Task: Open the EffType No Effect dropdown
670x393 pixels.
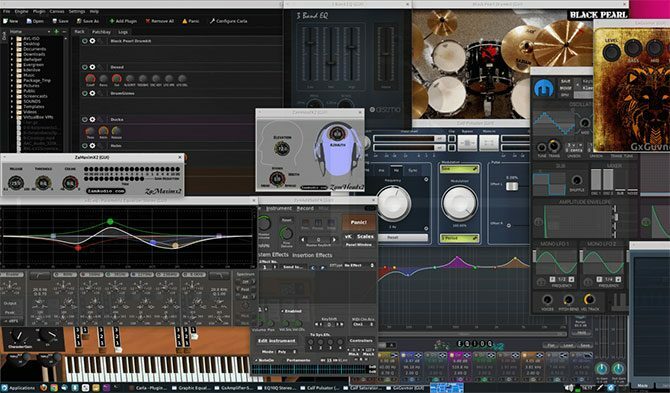Action: [359, 265]
